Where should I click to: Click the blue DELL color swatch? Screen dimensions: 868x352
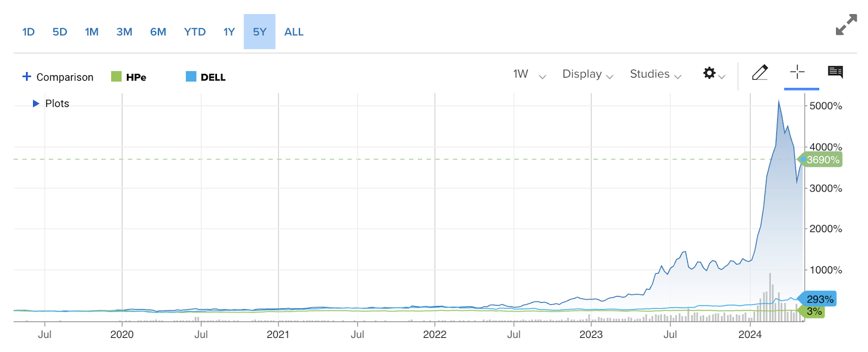pos(191,76)
